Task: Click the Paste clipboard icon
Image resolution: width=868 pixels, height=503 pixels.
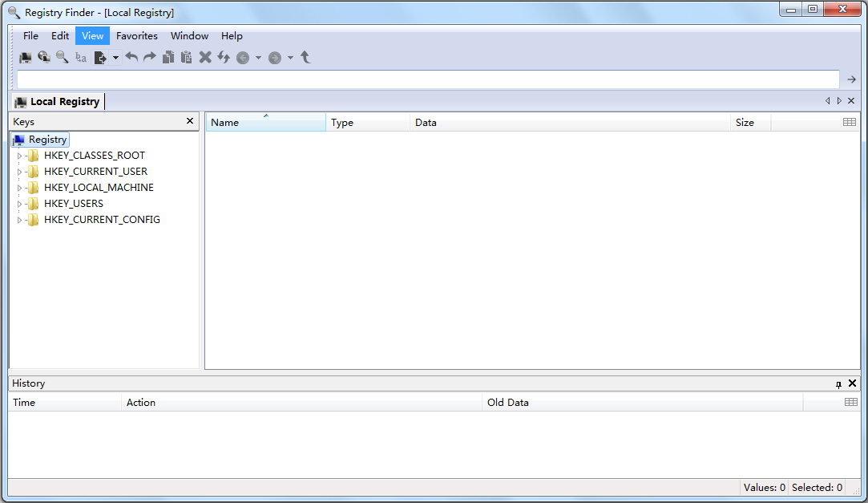Action: click(187, 57)
